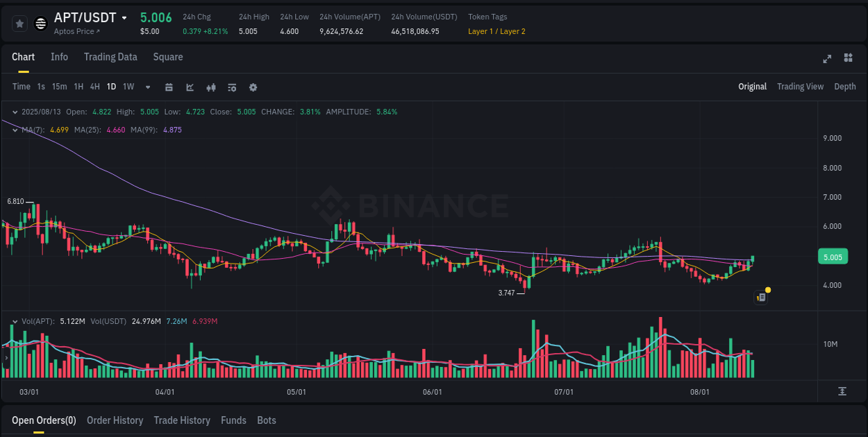Screen dimensions: 868x437
Task: Open the Order History tab
Action: [x=115, y=420]
